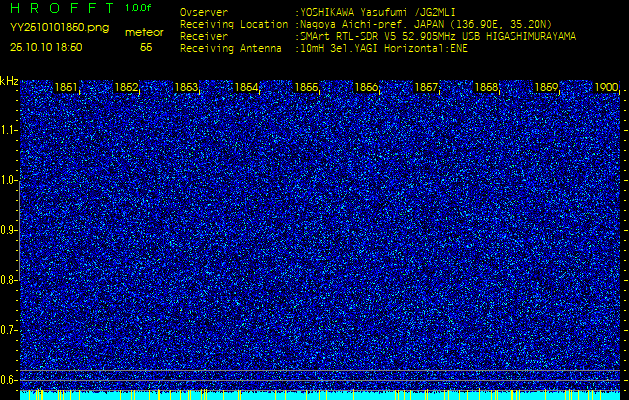Screen dimensions: 629x400
Task: Click the Ovserver field label
Action: [204, 12]
